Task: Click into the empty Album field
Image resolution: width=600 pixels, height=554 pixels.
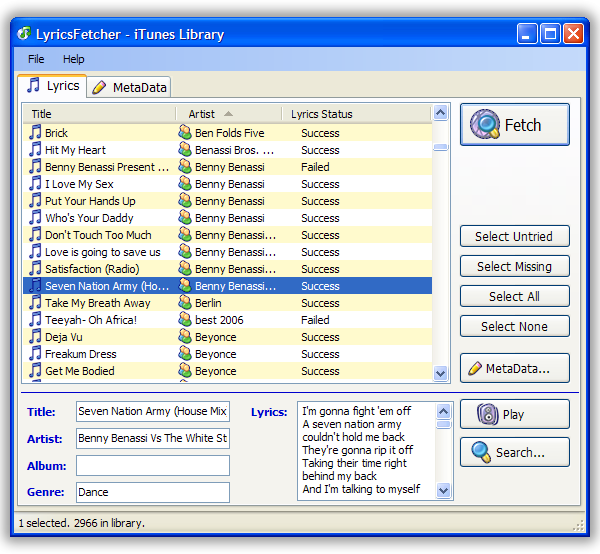Action: (x=153, y=465)
